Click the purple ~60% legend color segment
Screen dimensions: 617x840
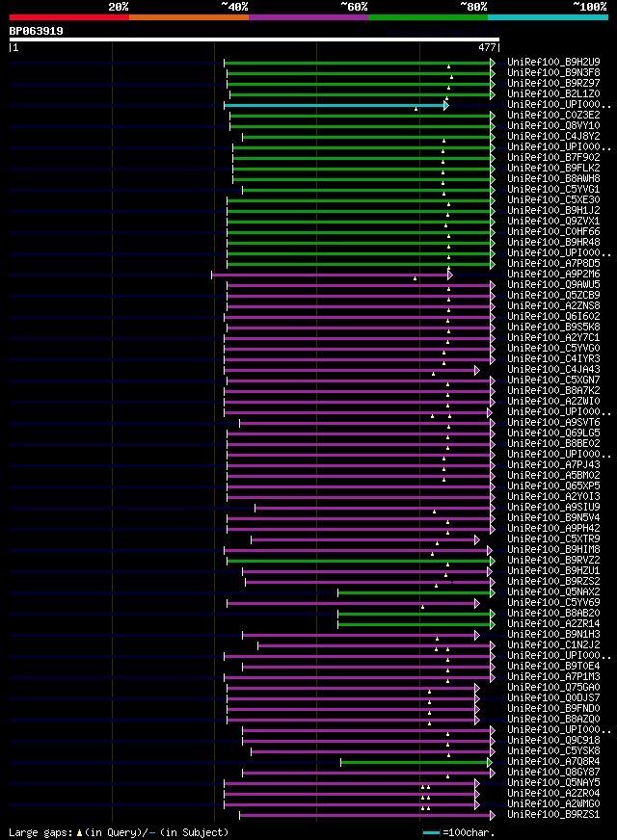click(x=308, y=17)
